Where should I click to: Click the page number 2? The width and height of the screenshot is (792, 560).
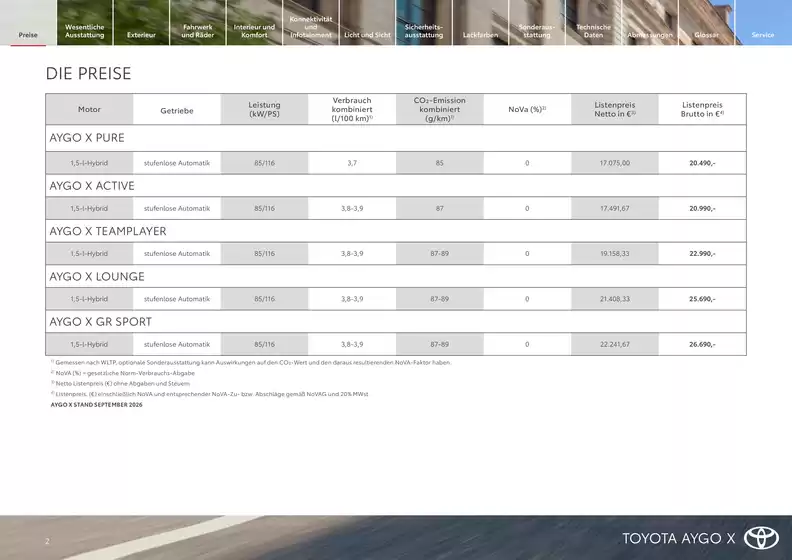pyautogui.click(x=47, y=541)
